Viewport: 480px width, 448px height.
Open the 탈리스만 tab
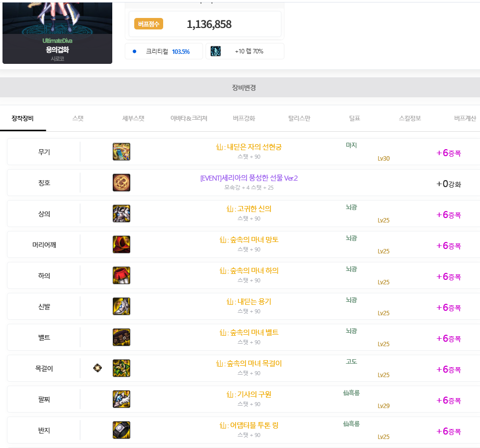[299, 119]
